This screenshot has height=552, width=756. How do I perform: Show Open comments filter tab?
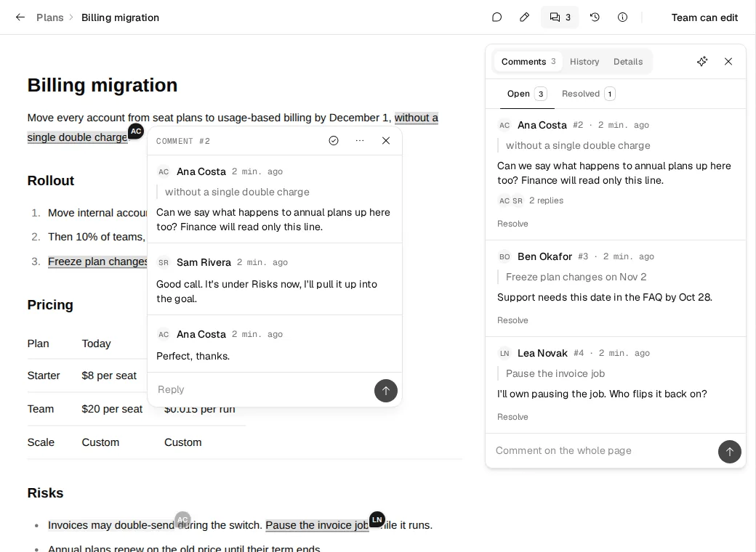[526, 94]
